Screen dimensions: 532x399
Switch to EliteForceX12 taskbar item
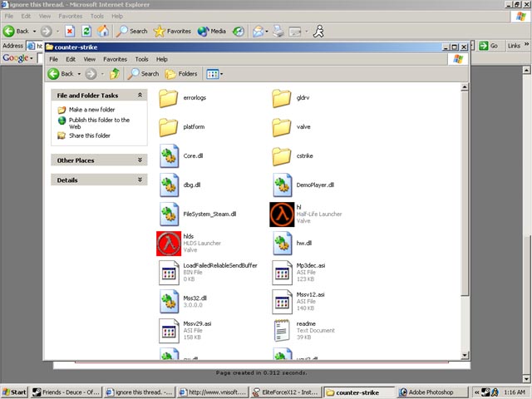point(286,392)
